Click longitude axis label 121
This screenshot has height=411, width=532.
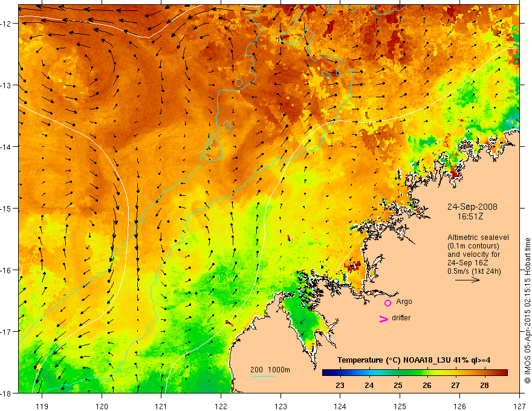point(161,406)
